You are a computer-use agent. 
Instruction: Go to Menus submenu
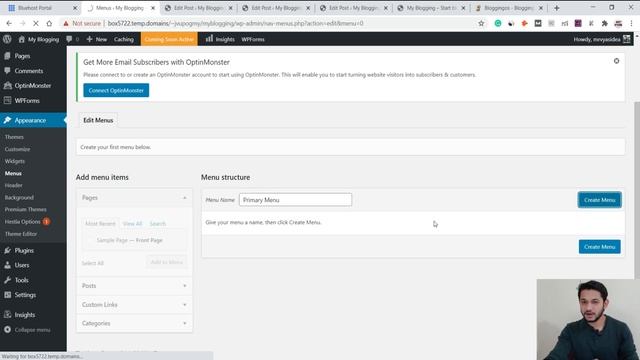tap(13, 173)
